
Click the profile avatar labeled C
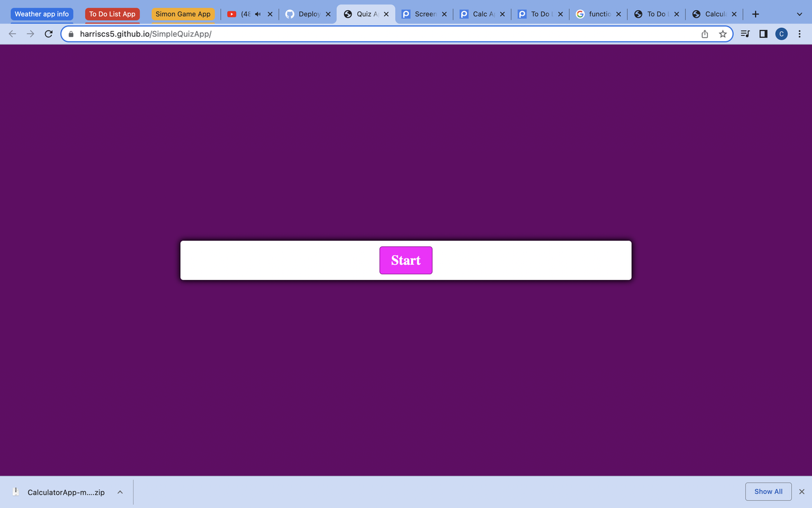[782, 34]
